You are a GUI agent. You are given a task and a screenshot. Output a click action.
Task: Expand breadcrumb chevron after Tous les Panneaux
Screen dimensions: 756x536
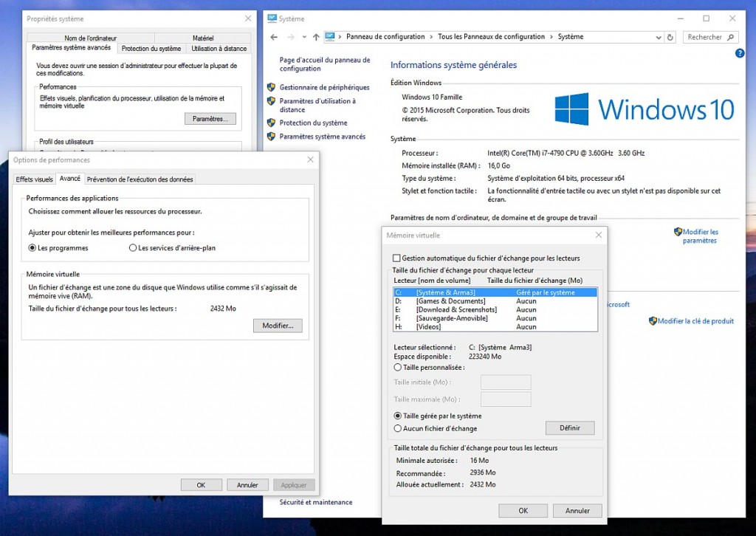[x=551, y=37]
